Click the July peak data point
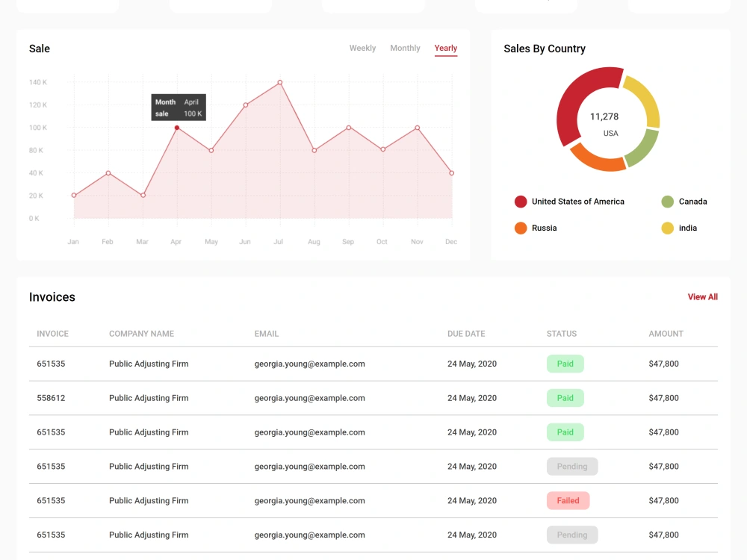The width and height of the screenshot is (747, 560). click(280, 82)
